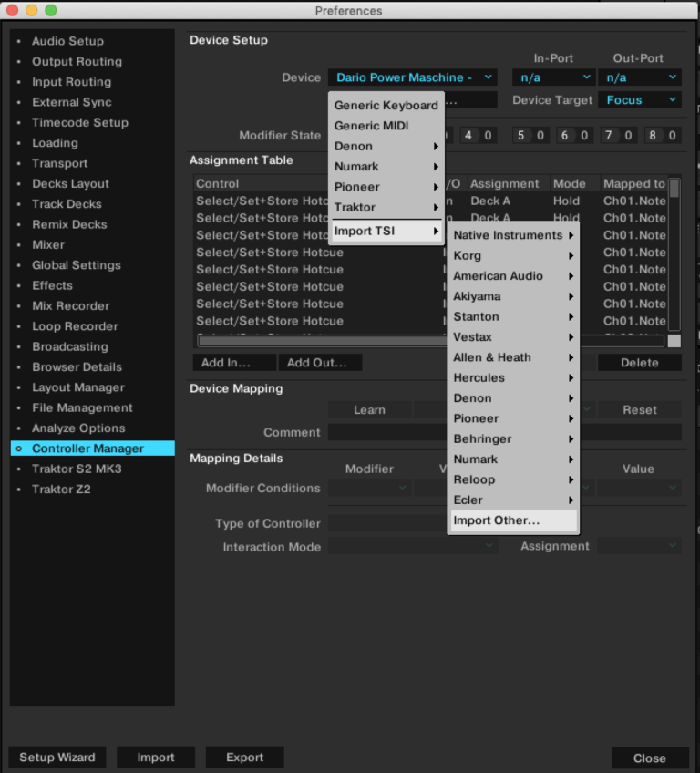Go to Traktor S2 MK3 preferences
Image resolution: width=700 pixels, height=773 pixels.
point(77,469)
